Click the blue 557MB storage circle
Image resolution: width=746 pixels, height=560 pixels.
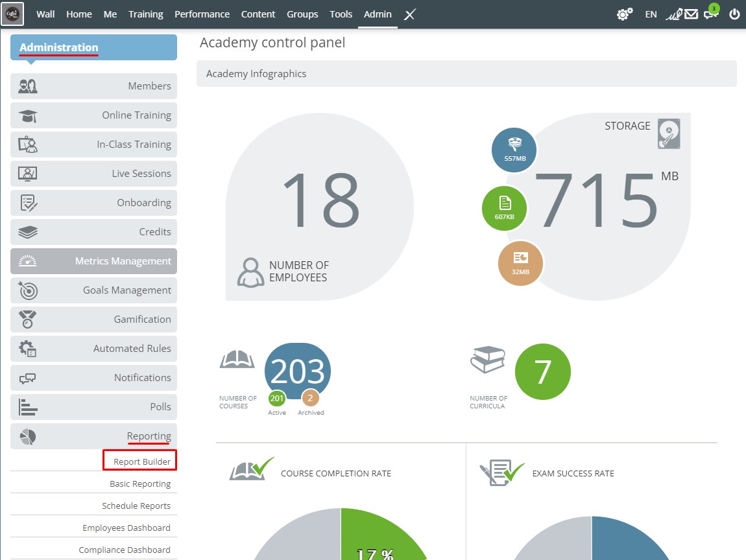click(x=514, y=150)
